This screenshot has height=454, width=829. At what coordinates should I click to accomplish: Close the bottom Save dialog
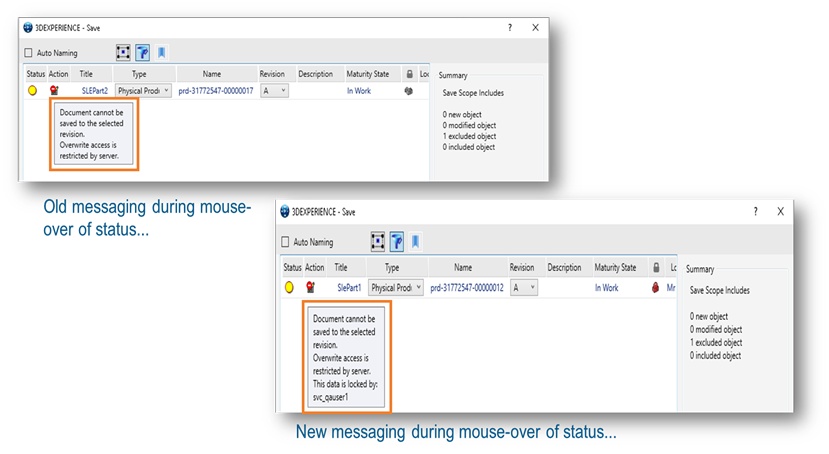780,211
